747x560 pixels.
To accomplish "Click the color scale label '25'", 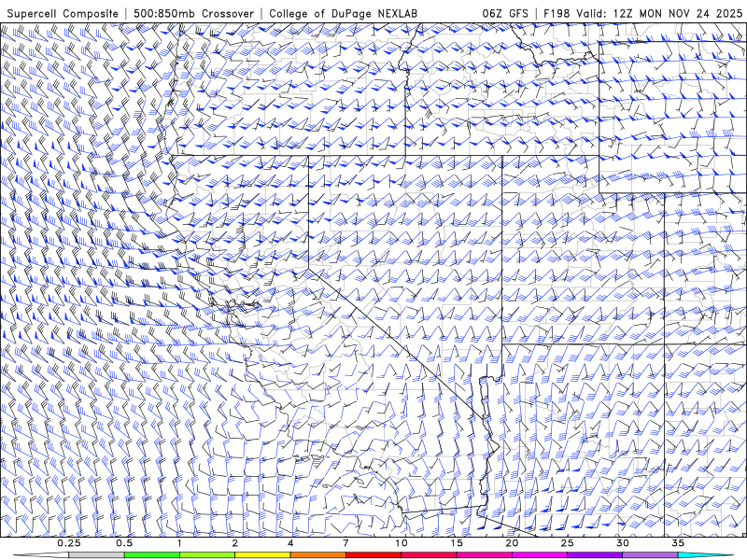I will (x=568, y=543).
